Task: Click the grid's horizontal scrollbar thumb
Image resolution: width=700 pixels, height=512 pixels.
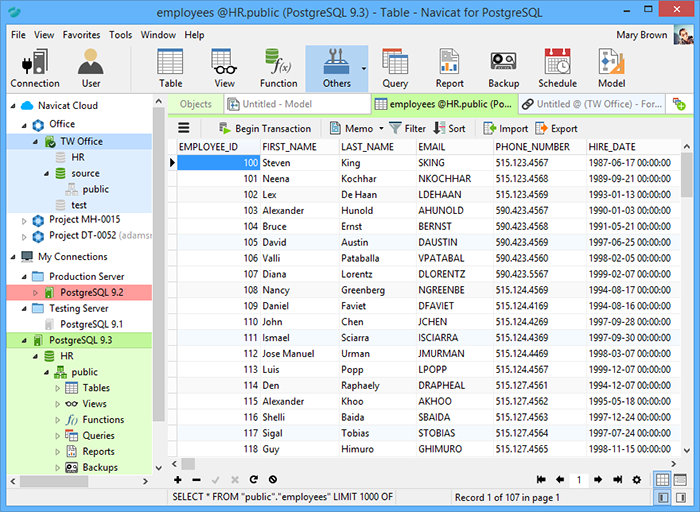Action: click(x=188, y=464)
